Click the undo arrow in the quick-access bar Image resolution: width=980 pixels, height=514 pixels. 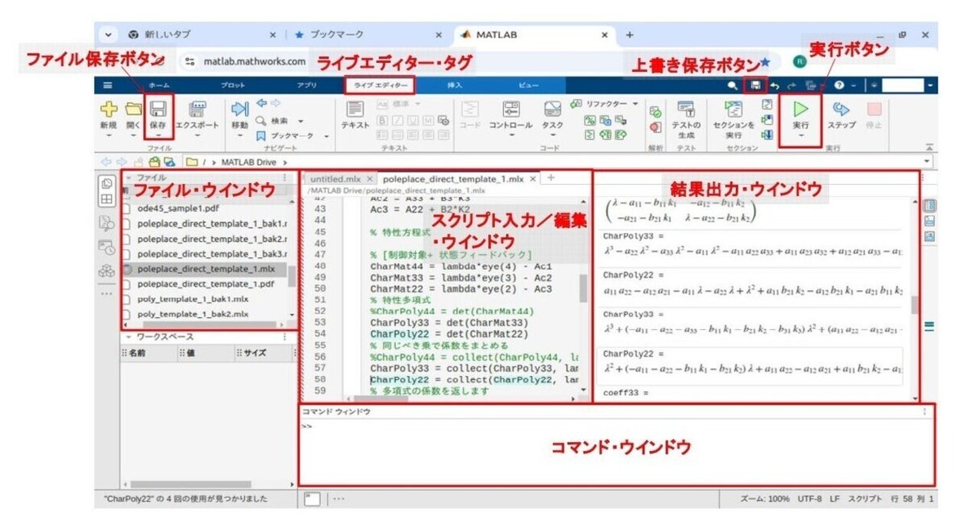tap(774, 85)
